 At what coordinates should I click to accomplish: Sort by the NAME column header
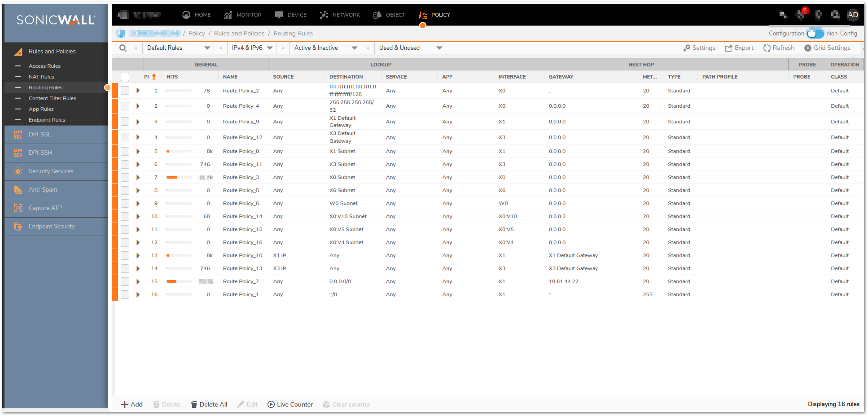pyautogui.click(x=230, y=77)
